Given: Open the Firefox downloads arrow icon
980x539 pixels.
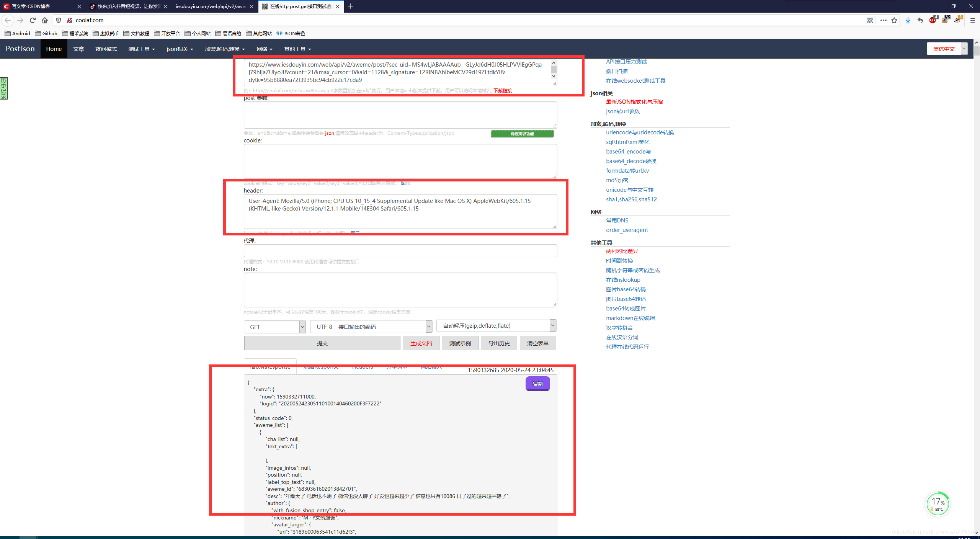Looking at the screenshot, I should (908, 20).
